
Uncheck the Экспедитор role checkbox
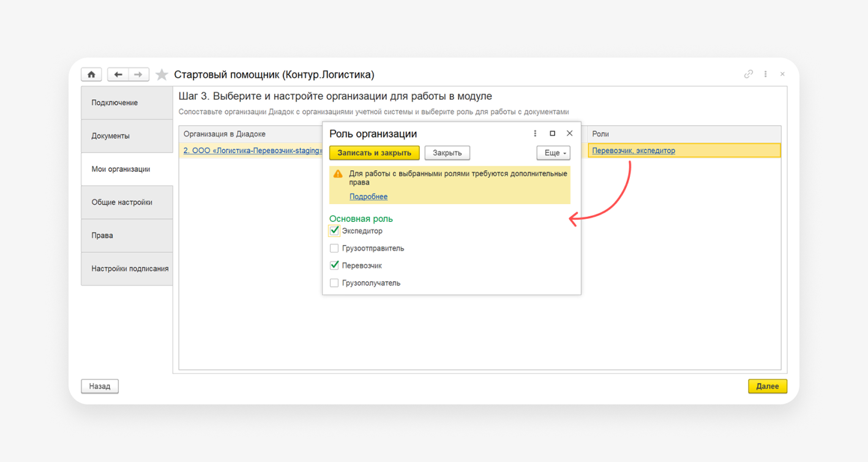click(334, 231)
